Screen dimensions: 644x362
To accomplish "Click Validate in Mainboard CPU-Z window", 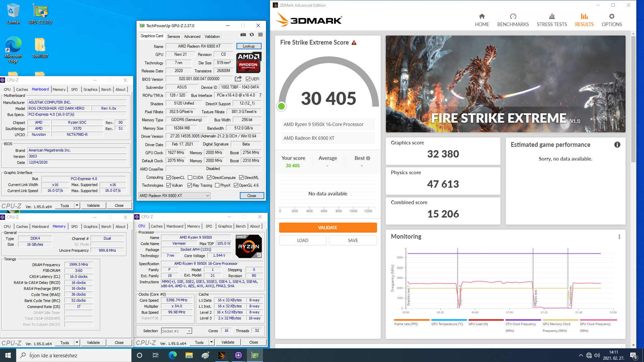I will coord(93,205).
